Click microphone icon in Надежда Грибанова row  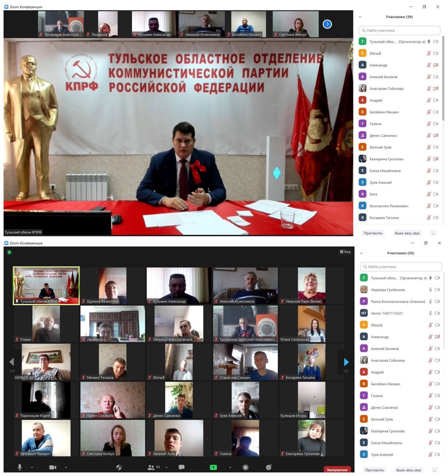coord(431,290)
